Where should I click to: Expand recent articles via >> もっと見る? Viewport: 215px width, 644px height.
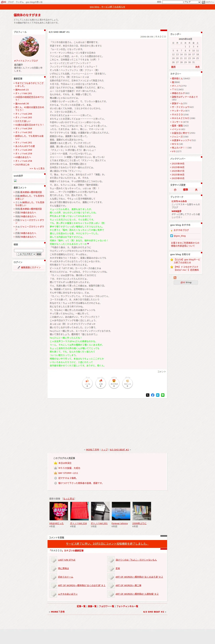(37, 169)
